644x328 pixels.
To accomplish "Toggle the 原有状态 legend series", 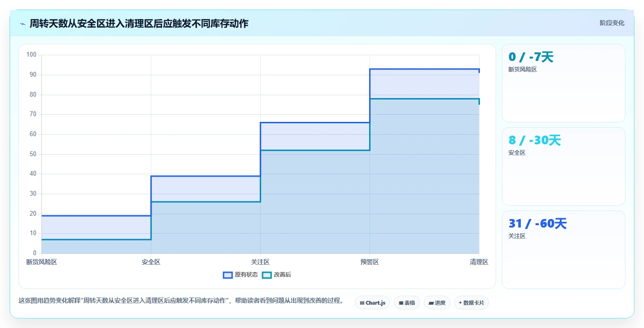I will 241,275.
